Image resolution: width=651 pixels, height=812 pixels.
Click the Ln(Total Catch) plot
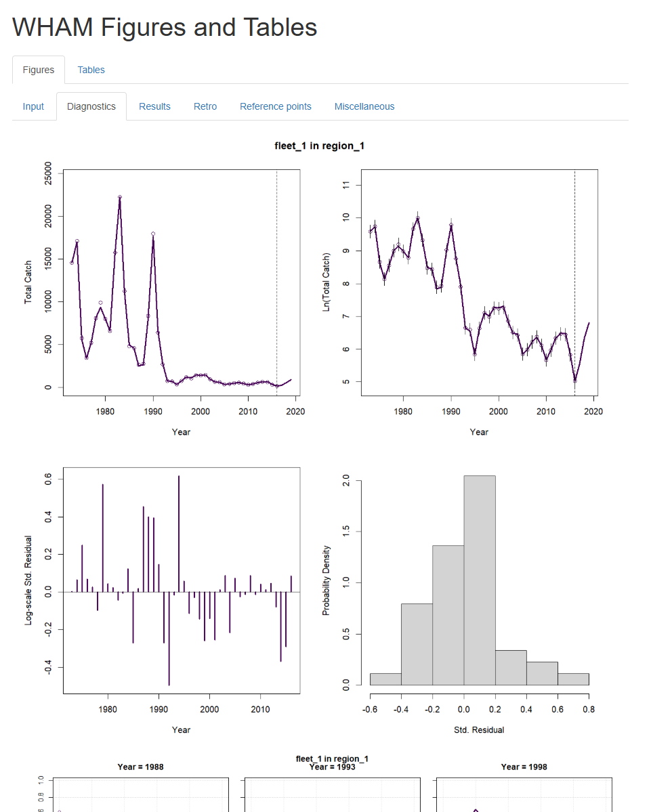pos(478,284)
